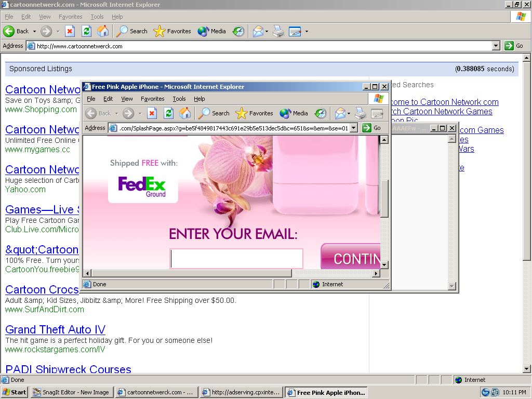Open Games—Live sponsored listing link
532x399 pixels.
point(42,209)
